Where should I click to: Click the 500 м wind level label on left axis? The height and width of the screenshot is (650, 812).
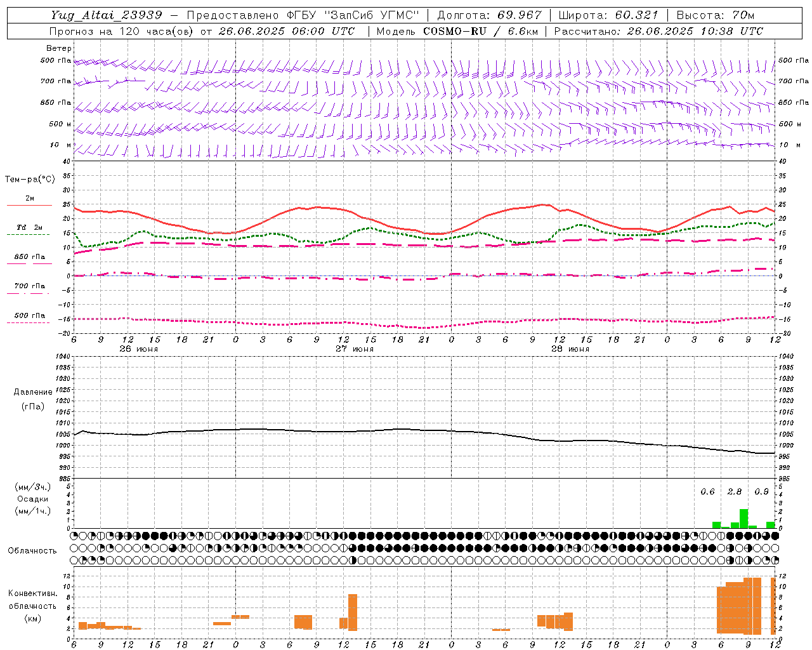coord(60,124)
